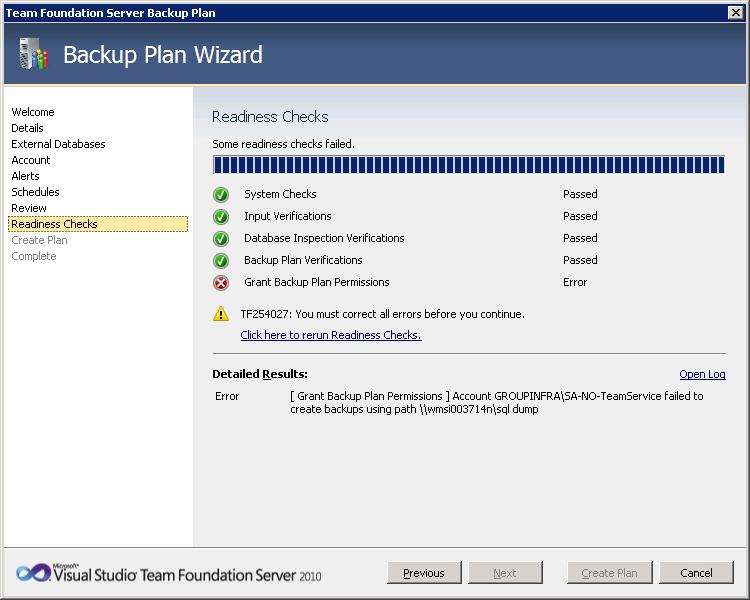Image resolution: width=750 pixels, height=600 pixels.
Task: Jump to the Account step
Action: (x=31, y=160)
